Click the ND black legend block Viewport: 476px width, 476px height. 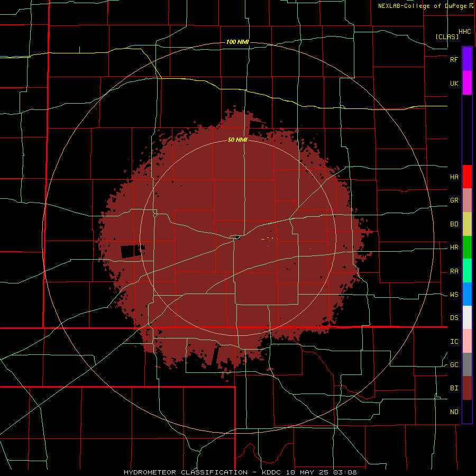467,411
